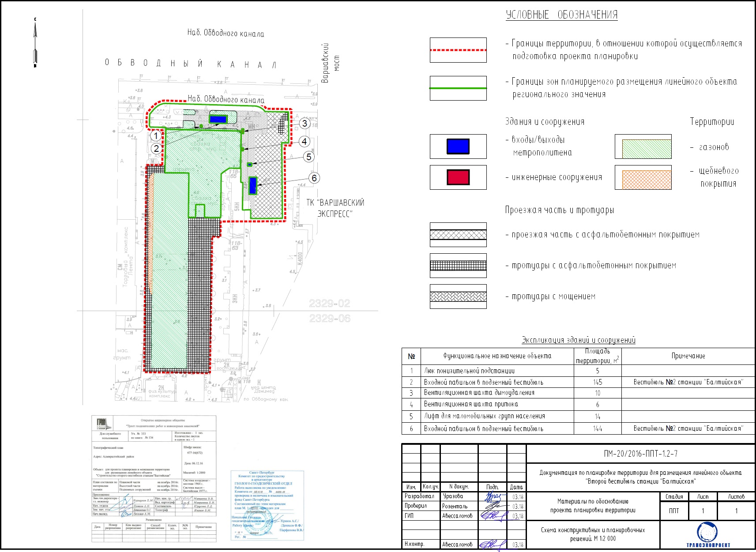This screenshot has width=756, height=552.
Task: Click the ТК "Варшавский экспресс" map label
Action: (x=335, y=208)
